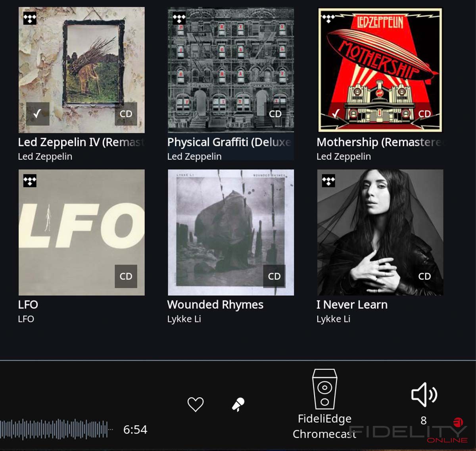The width and height of the screenshot is (476, 451).
Task: Open Lykke Li artist under Wounded Rhymes
Action: tap(184, 319)
